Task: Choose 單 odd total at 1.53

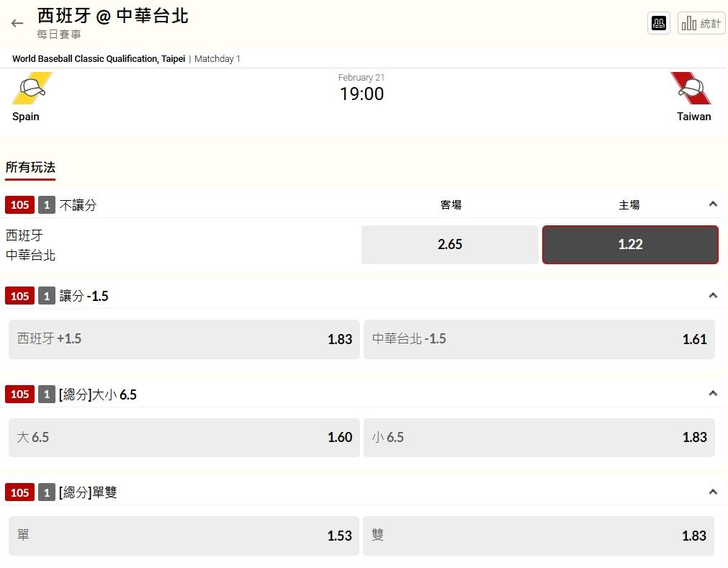Action: 184,536
